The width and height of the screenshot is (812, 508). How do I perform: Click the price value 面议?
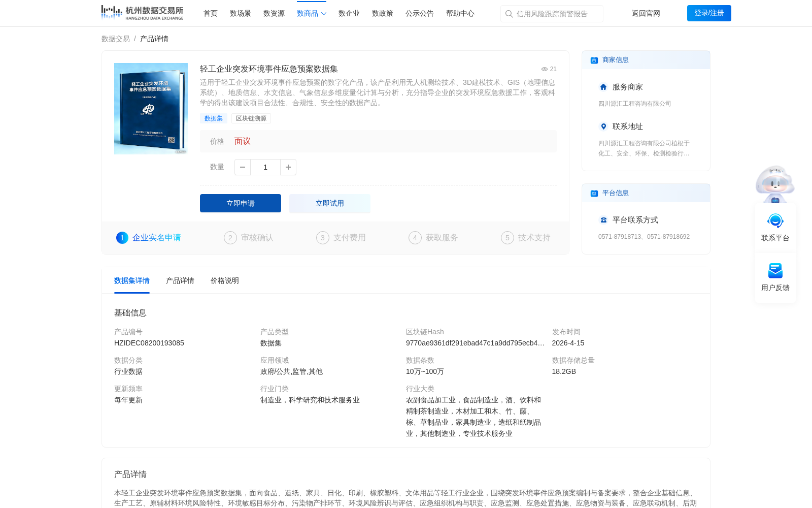click(x=243, y=141)
